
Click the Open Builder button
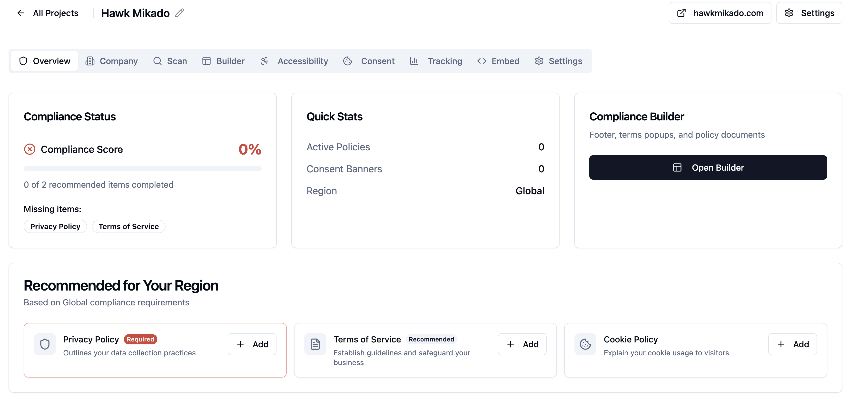[x=708, y=167]
